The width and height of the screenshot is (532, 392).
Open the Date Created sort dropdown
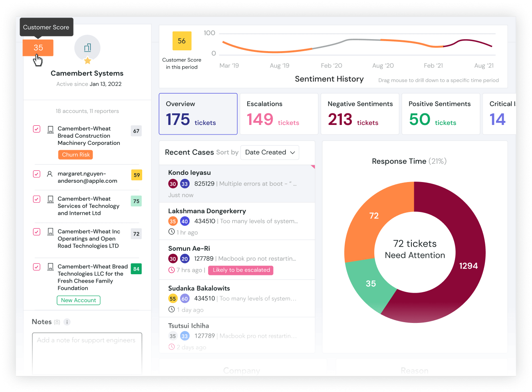coord(270,152)
